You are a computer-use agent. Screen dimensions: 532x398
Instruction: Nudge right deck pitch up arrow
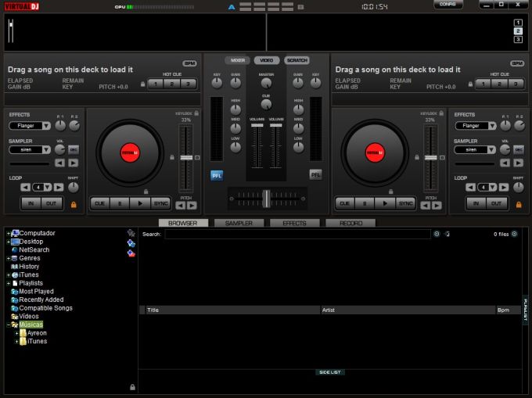coord(437,206)
